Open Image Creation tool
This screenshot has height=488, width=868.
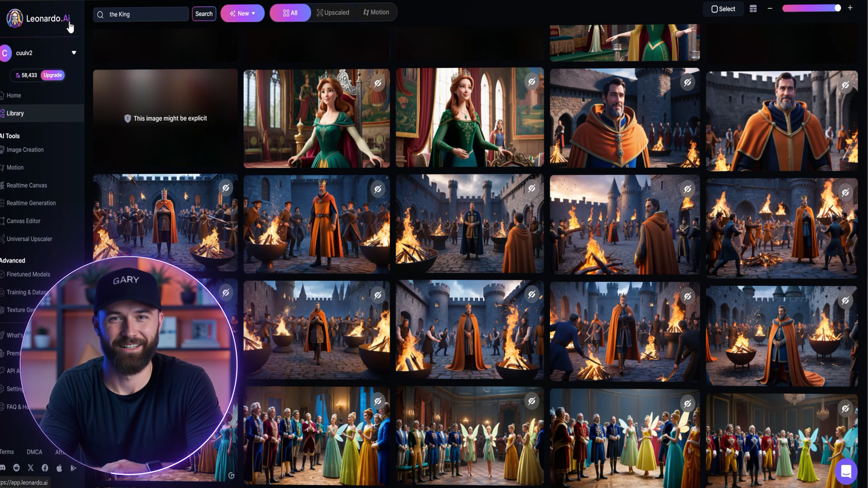tap(25, 150)
